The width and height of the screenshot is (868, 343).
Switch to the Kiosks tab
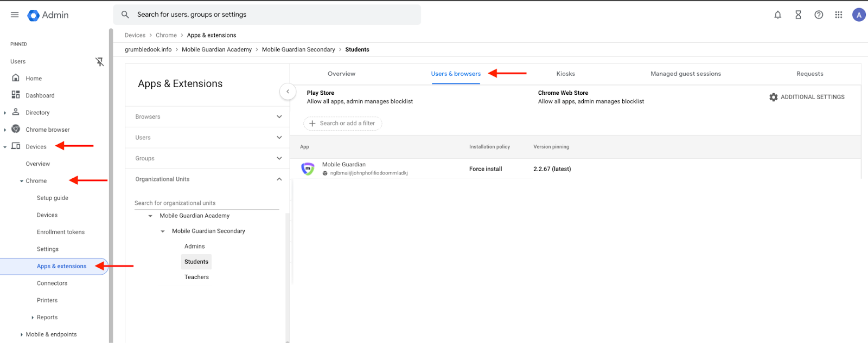point(565,74)
